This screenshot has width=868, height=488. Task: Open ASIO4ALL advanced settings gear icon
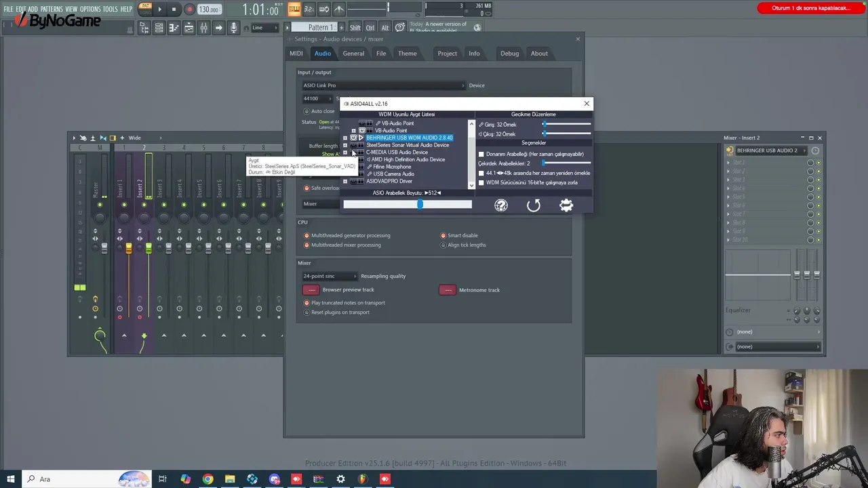(x=566, y=205)
